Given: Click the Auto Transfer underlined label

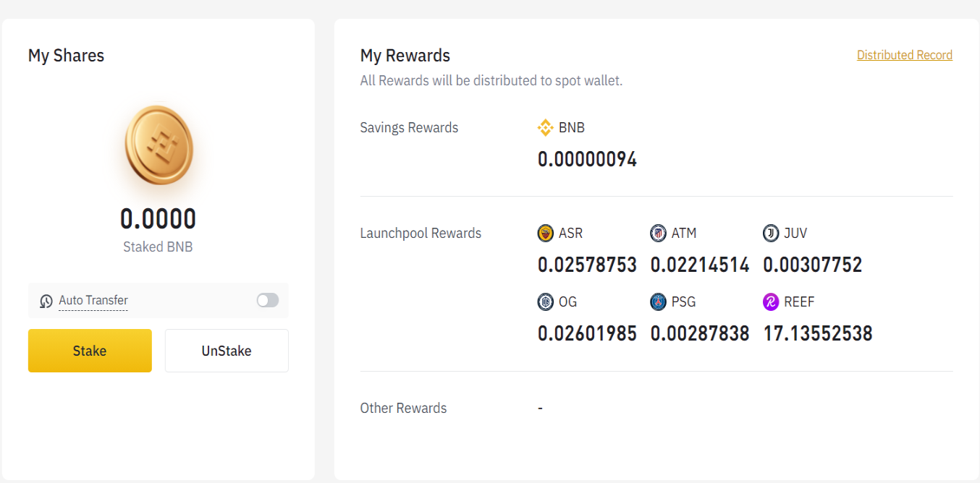Looking at the screenshot, I should 93,300.
